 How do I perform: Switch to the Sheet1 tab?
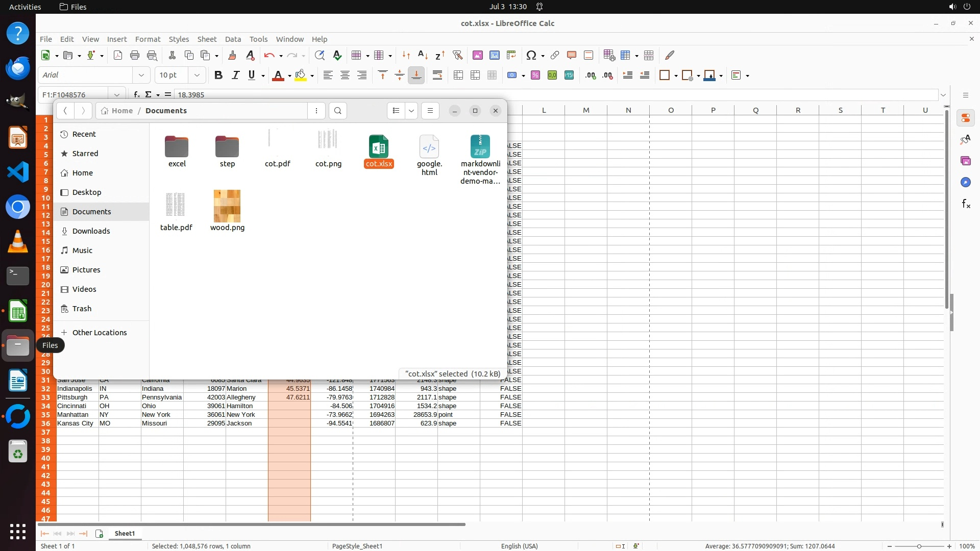tap(125, 533)
